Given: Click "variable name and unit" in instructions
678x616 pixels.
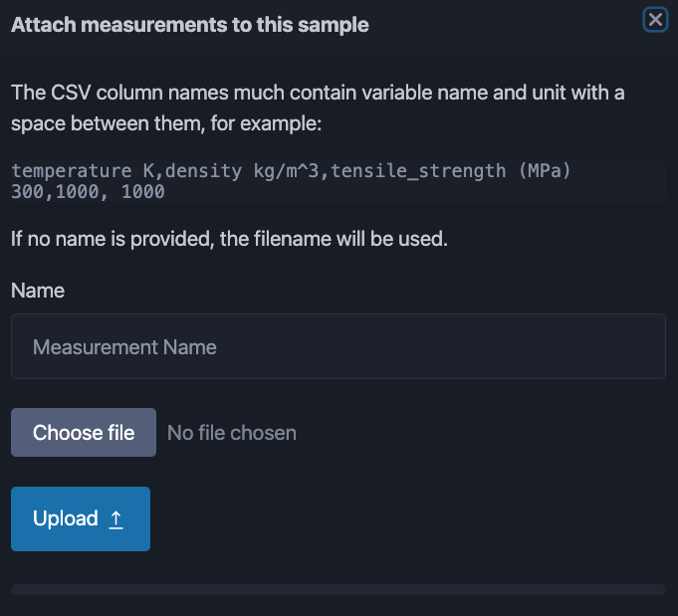Looking at the screenshot, I should point(475,94).
